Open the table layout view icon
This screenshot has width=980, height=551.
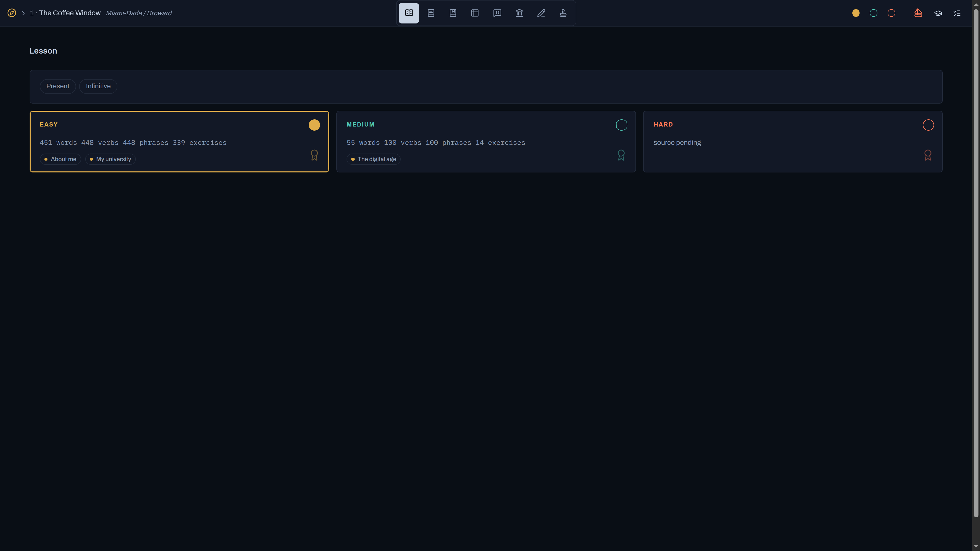coord(475,13)
